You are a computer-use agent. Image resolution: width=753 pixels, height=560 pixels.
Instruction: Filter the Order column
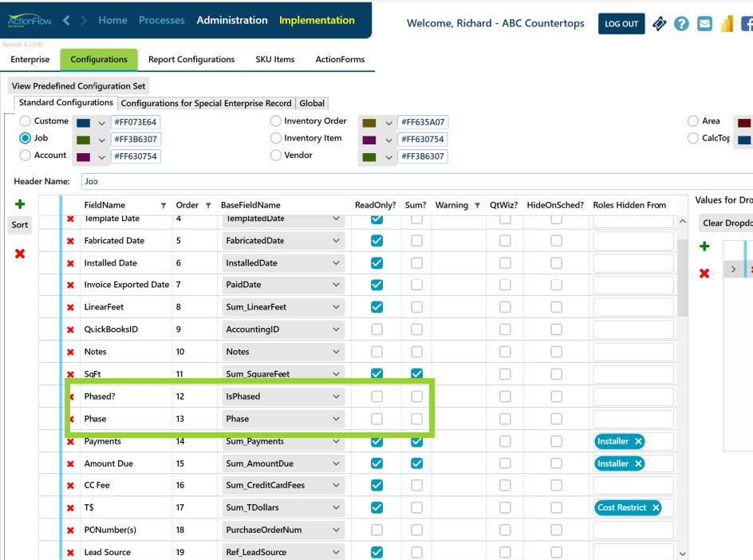(x=208, y=206)
